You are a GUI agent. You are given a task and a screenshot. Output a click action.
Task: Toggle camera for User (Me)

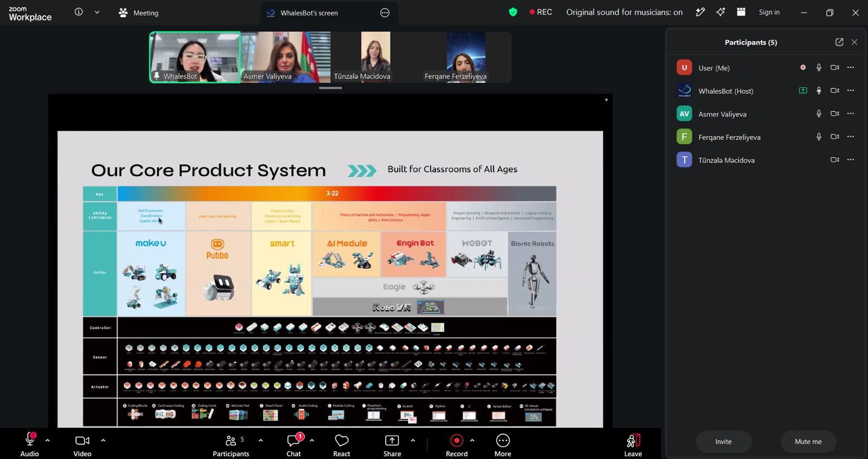pos(835,68)
